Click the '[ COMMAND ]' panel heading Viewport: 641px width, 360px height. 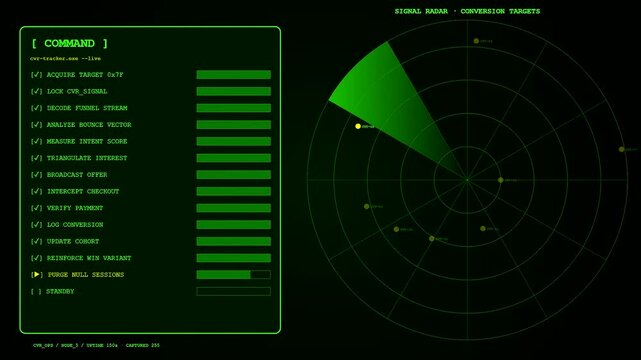click(x=69, y=43)
